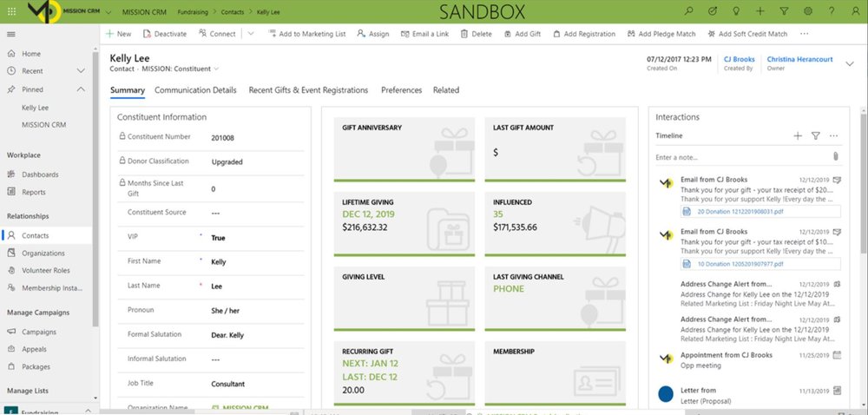Open the Related tab
The height and width of the screenshot is (415, 868).
coord(446,90)
